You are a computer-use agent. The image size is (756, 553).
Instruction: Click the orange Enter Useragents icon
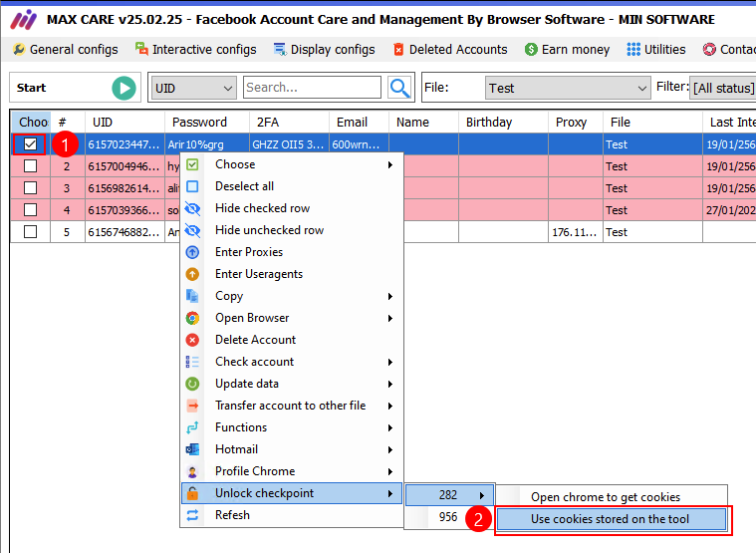(x=192, y=274)
